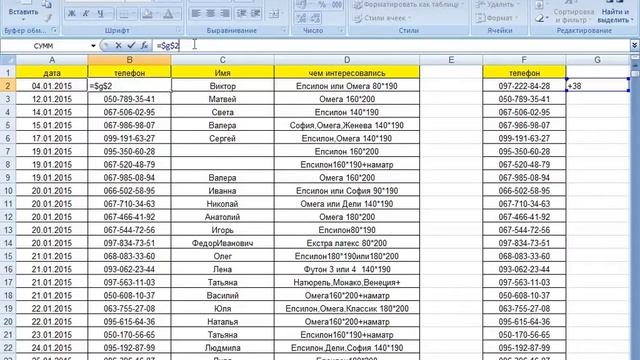Click the Format Painter brush icon
Viewport: 640px width, 360px height.
tap(48, 17)
